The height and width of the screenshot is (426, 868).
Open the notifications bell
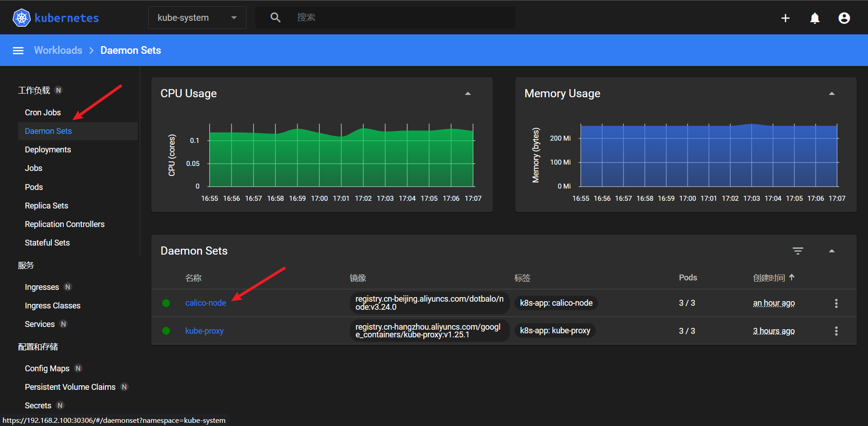815,18
